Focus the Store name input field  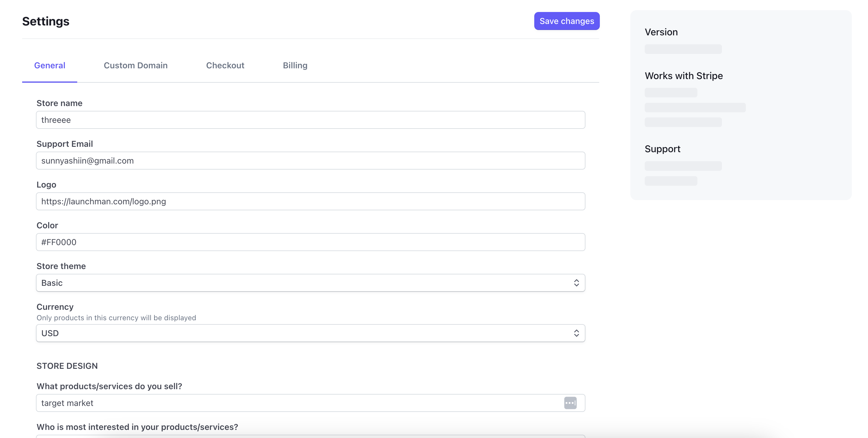310,120
